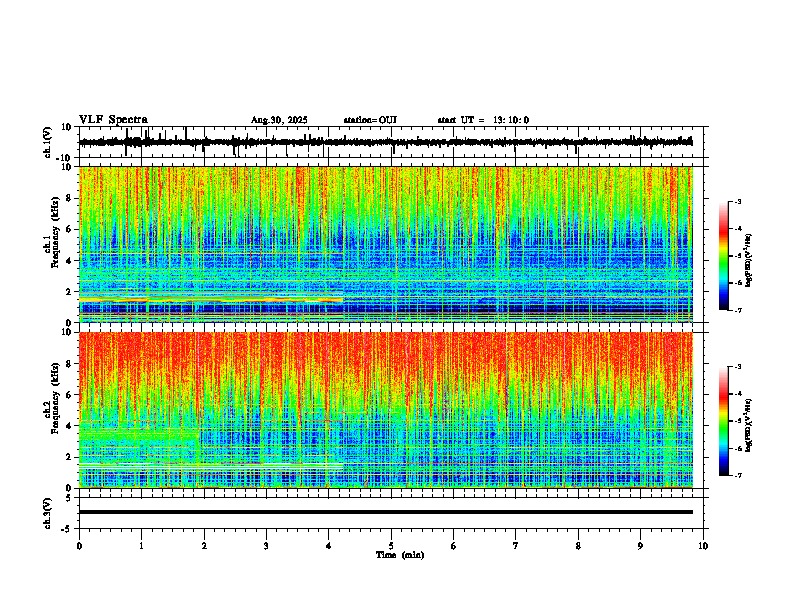Image resolution: width=792 pixels, height=612 pixels.
Task: Click time axis tick label 5
Action: click(391, 546)
